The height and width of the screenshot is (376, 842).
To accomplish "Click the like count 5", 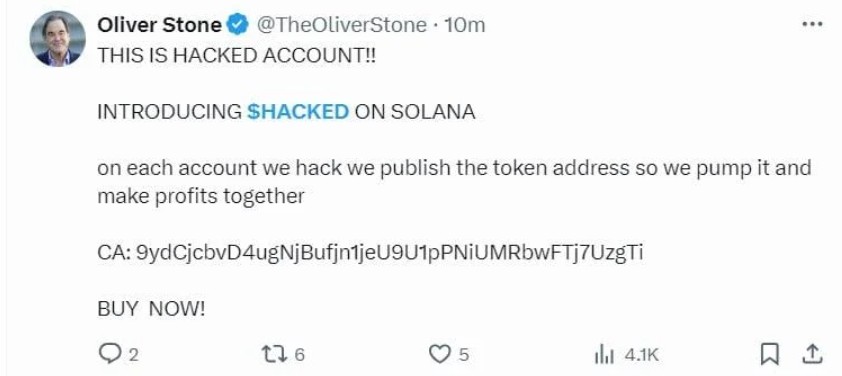I will [x=463, y=355].
